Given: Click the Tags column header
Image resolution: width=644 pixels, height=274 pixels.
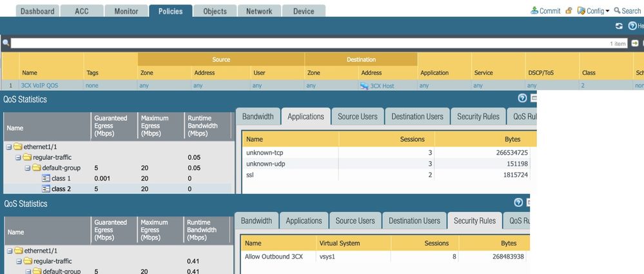Looking at the screenshot, I should pyautogui.click(x=92, y=73).
